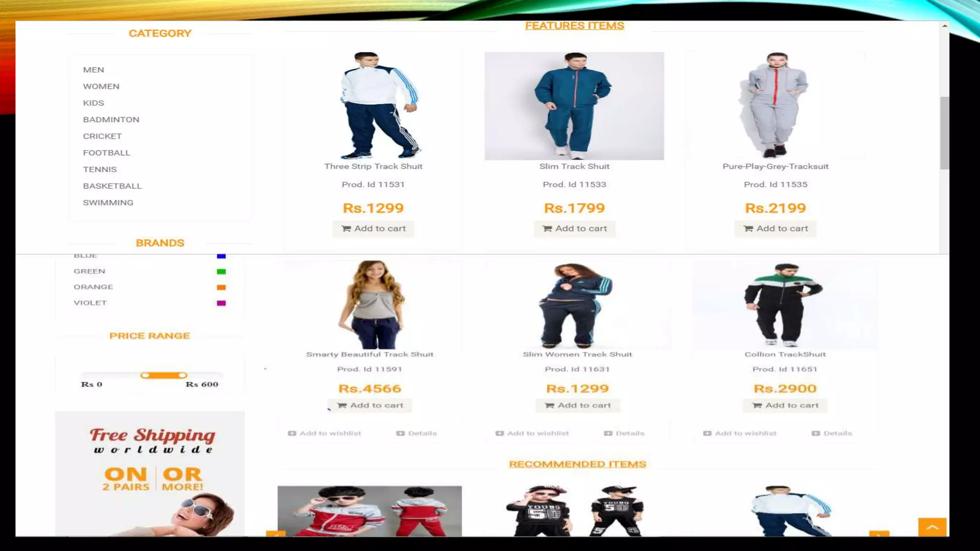
Task: Click the Slim Track Shuit product image
Action: (x=574, y=106)
